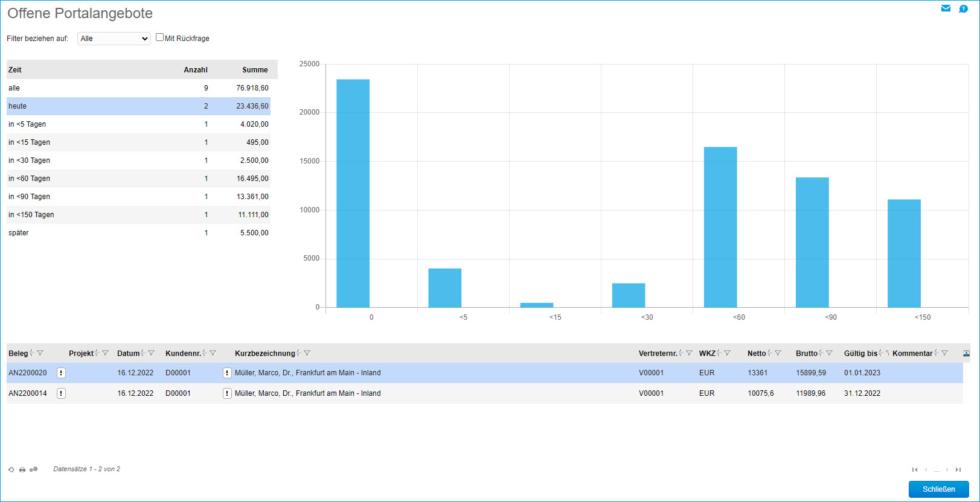
Task: Open info icon next to AN2200014
Action: (x=61, y=393)
